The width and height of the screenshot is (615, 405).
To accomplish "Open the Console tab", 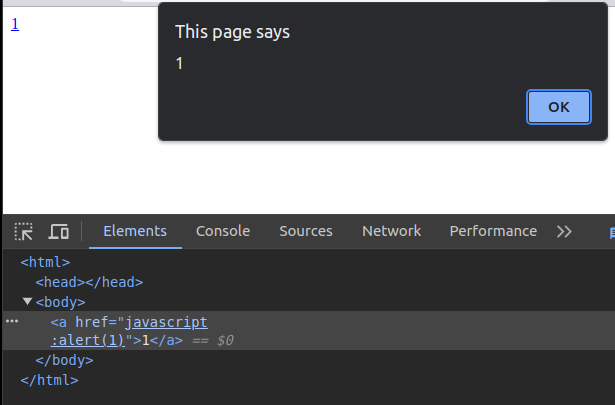I will (x=223, y=231).
